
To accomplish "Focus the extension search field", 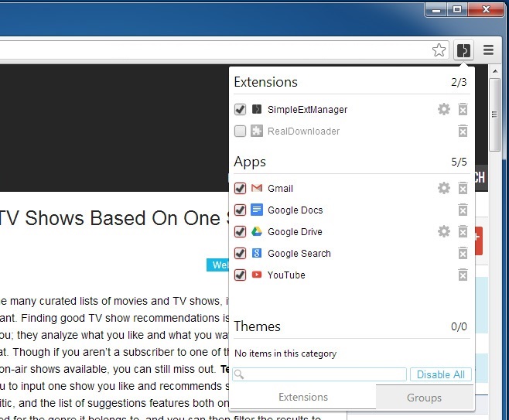I will [319, 374].
